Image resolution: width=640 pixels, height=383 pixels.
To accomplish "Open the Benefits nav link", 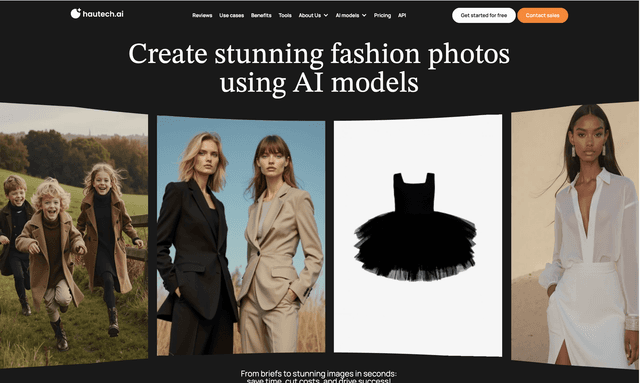I will click(261, 16).
